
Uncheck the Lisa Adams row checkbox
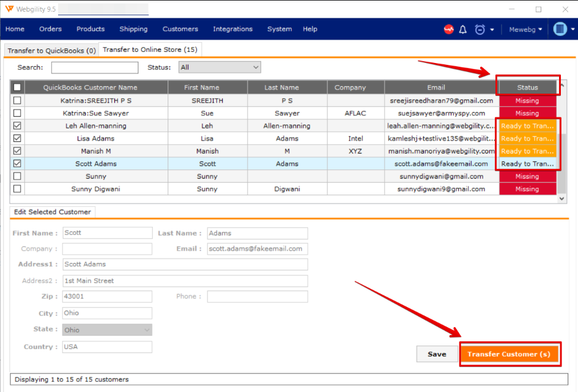pyautogui.click(x=17, y=138)
